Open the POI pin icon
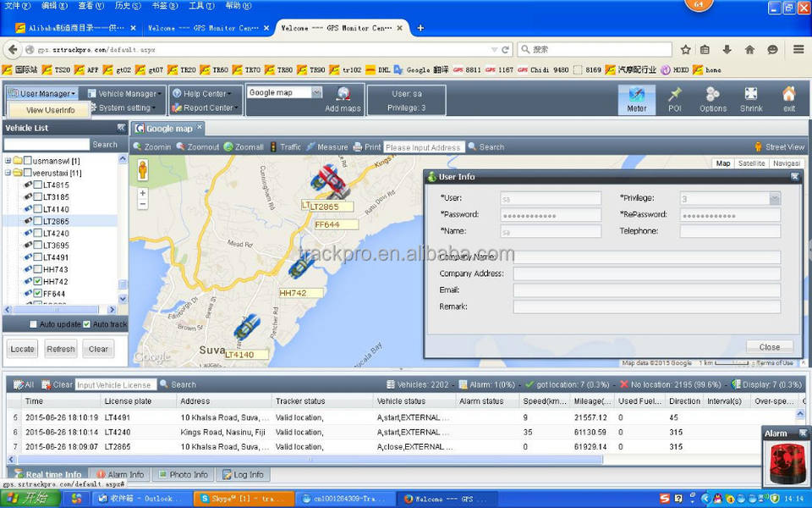Image resolution: width=812 pixels, height=508 pixels. pos(674,95)
